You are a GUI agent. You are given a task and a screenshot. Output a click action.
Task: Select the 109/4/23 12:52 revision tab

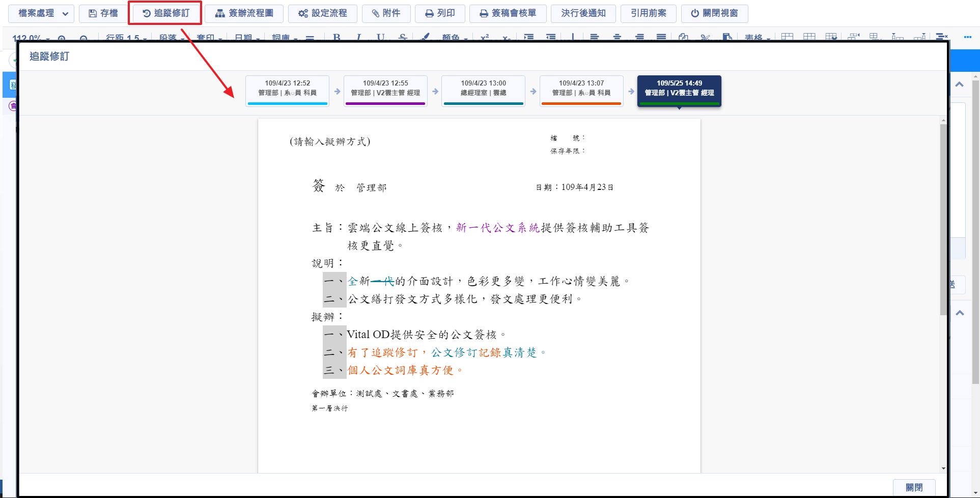pyautogui.click(x=287, y=90)
